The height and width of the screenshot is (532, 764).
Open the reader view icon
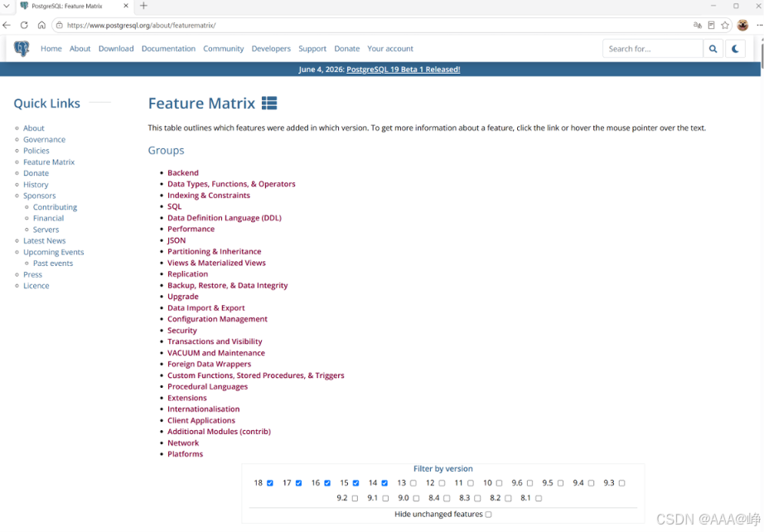711,26
